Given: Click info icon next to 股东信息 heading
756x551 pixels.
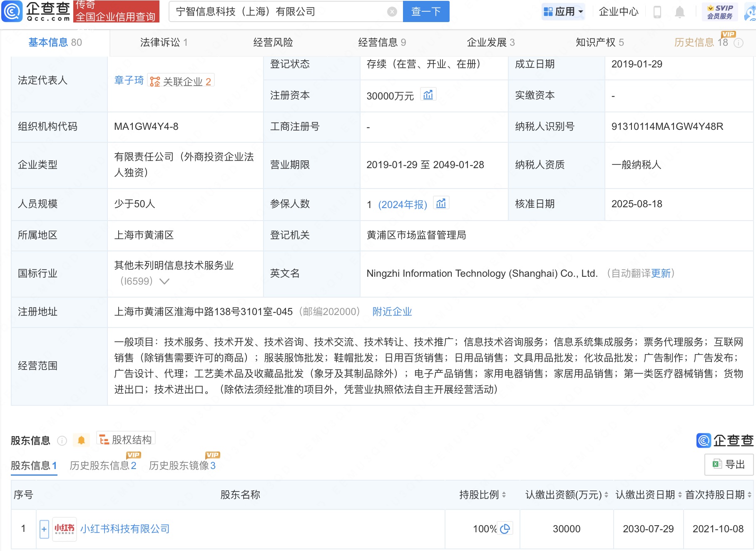Looking at the screenshot, I should 62,441.
